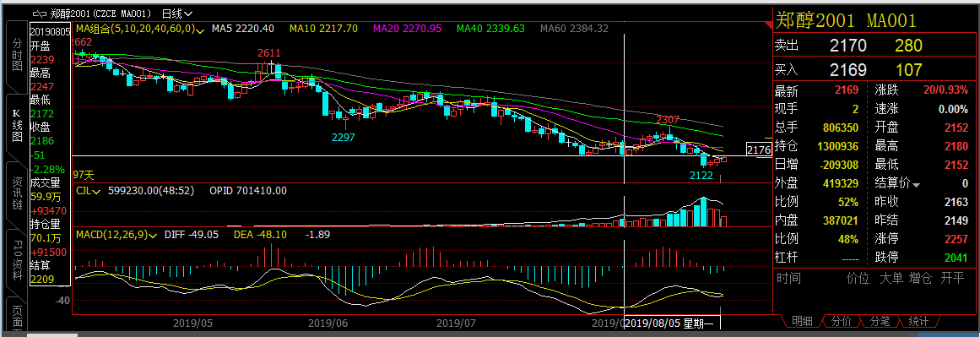Click the 开平 column header

[952, 278]
